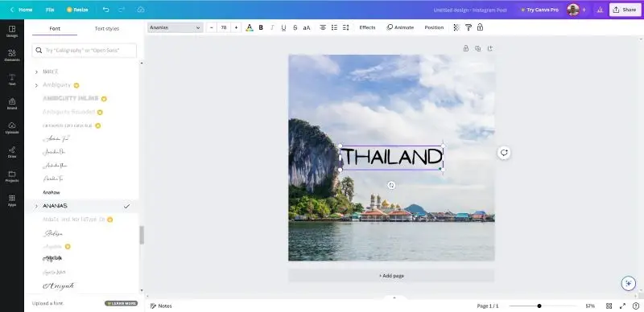Switch to the Font tab
Image resolution: width=644 pixels, height=312 pixels.
click(x=55, y=29)
